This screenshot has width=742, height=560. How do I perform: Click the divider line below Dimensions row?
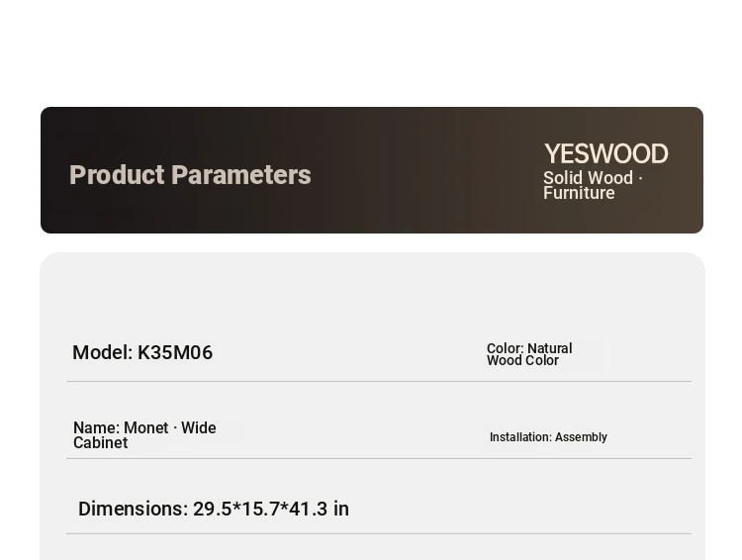tap(379, 533)
